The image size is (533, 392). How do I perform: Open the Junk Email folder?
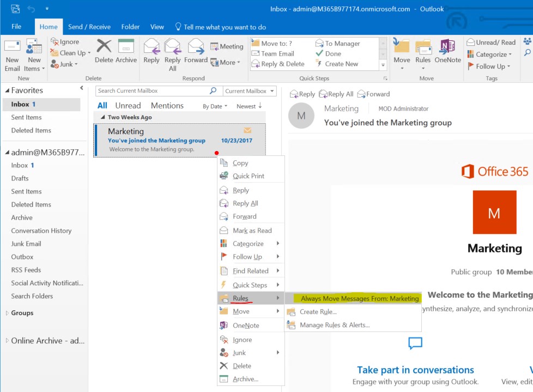pyautogui.click(x=26, y=243)
